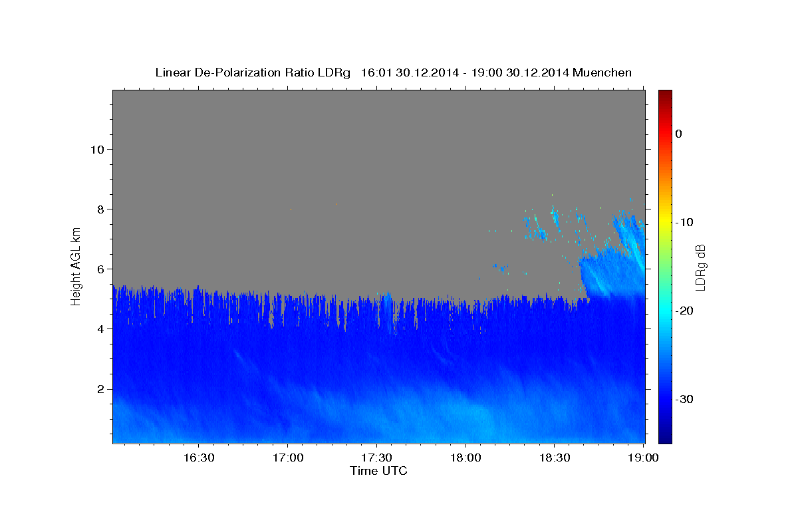Image resolution: width=798 pixels, height=532 pixels.
Task: Click the Time UTC axis title
Action: click(x=378, y=471)
